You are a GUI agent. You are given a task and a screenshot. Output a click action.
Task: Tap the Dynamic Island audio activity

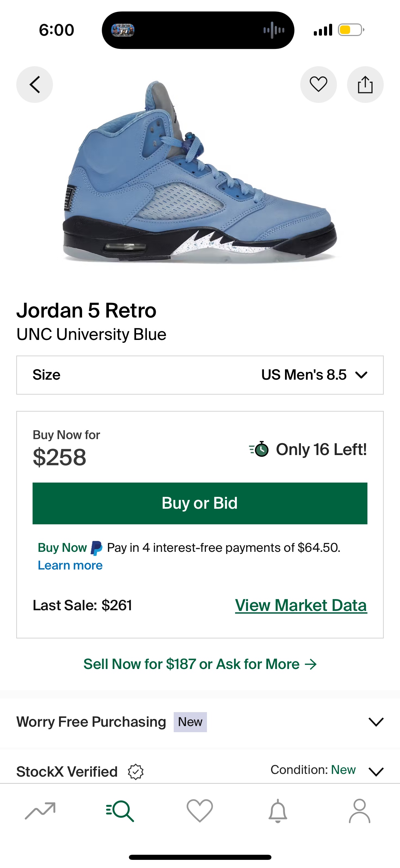[x=274, y=30]
